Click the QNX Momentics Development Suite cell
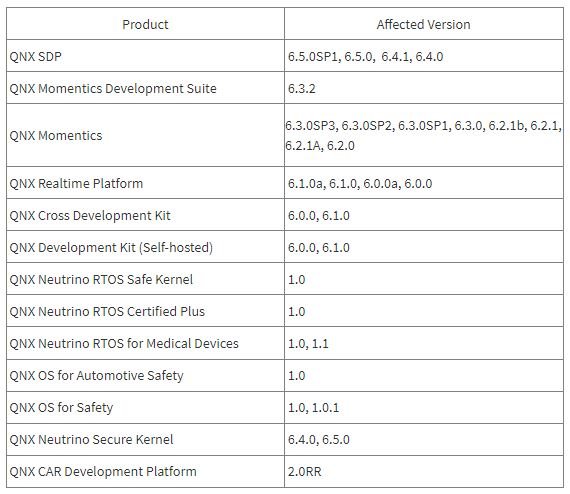This screenshot has width=570, height=494. click(145, 88)
